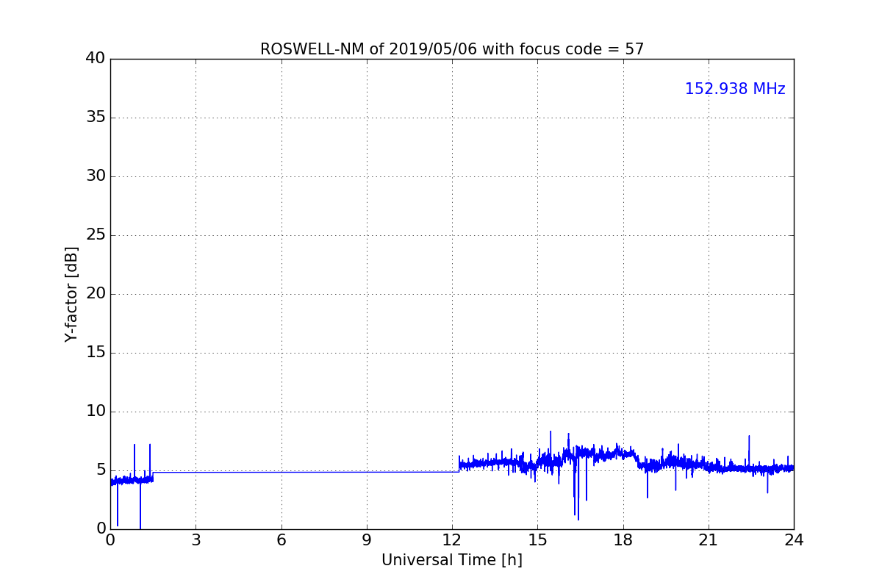Image resolution: width=882 pixels, height=588 pixels.
Task: Click the x-axis tick label 3
Action: (196, 540)
